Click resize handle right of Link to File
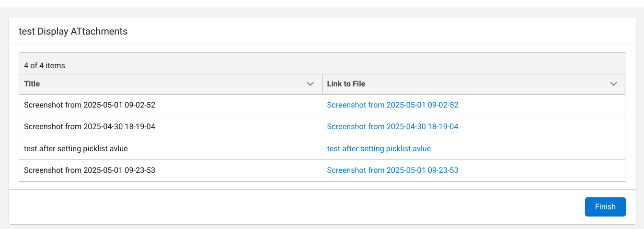644x229 pixels. pyautogui.click(x=625, y=84)
